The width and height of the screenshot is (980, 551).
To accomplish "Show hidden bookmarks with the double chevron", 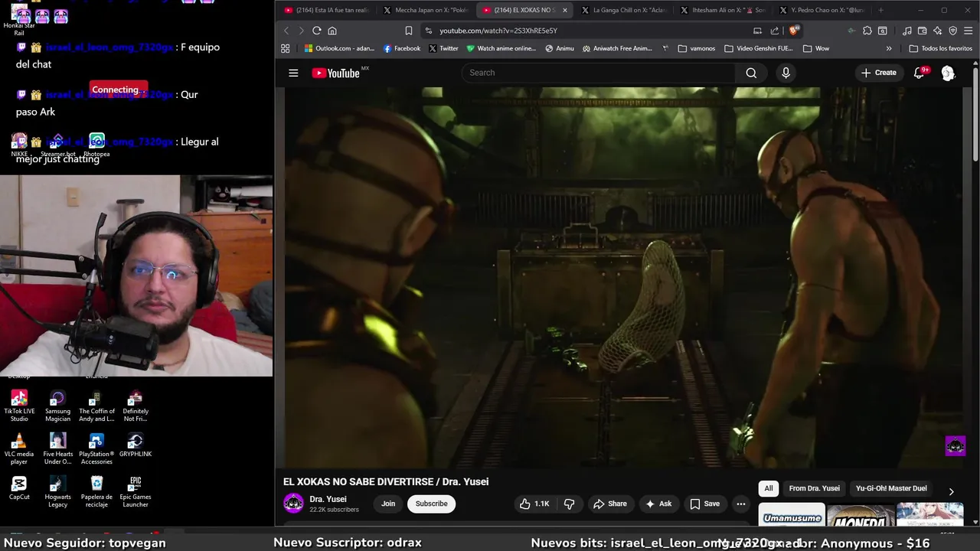I will point(889,48).
